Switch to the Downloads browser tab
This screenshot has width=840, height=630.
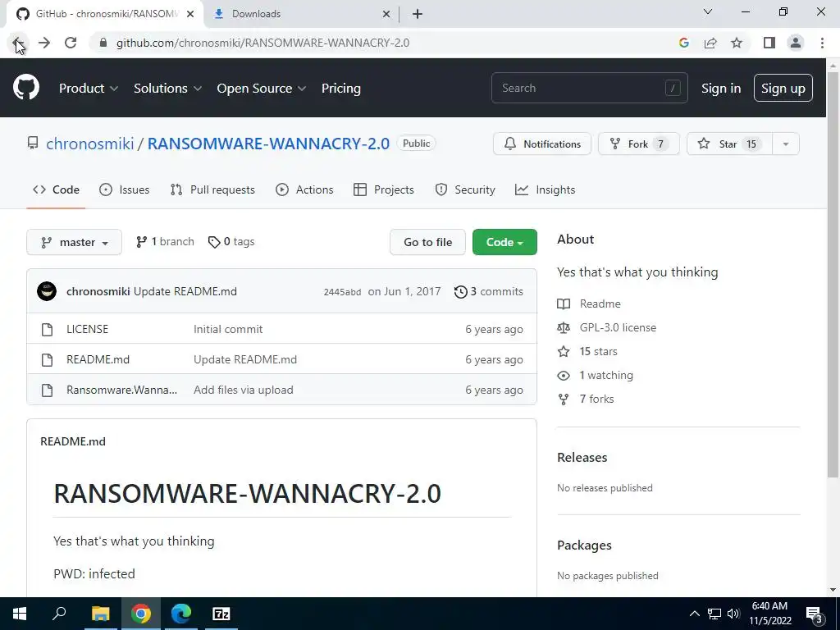click(301, 14)
